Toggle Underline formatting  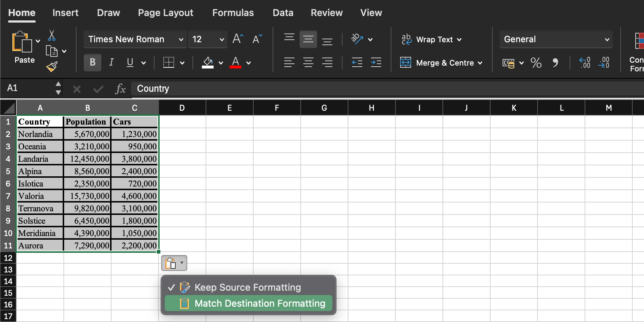click(x=130, y=63)
